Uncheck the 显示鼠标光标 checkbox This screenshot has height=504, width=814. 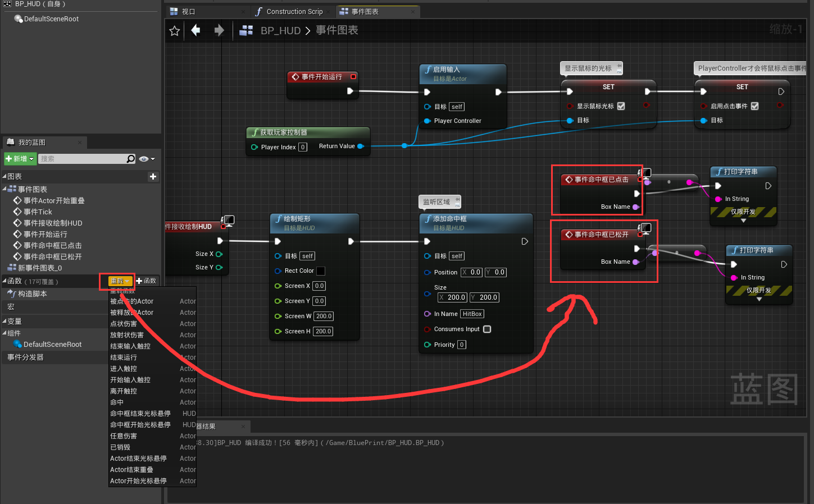click(x=621, y=106)
